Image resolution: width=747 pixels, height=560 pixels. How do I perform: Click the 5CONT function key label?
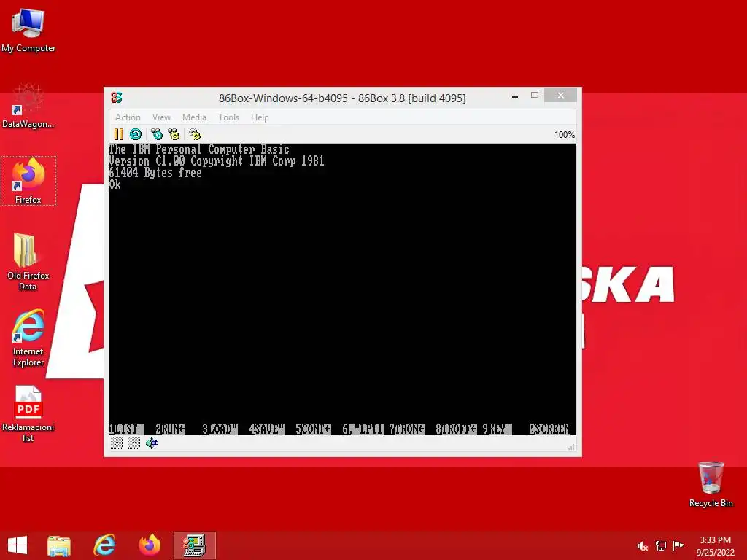(313, 429)
